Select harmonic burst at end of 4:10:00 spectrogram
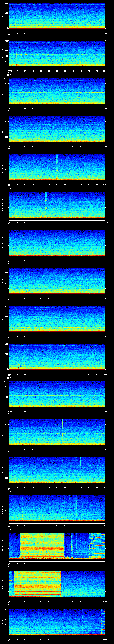This screenshot has height=644, width=114. [103, 621]
